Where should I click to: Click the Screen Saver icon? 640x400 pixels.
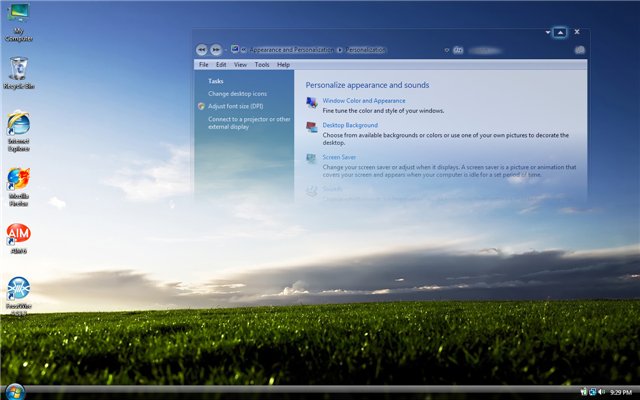coord(312,159)
